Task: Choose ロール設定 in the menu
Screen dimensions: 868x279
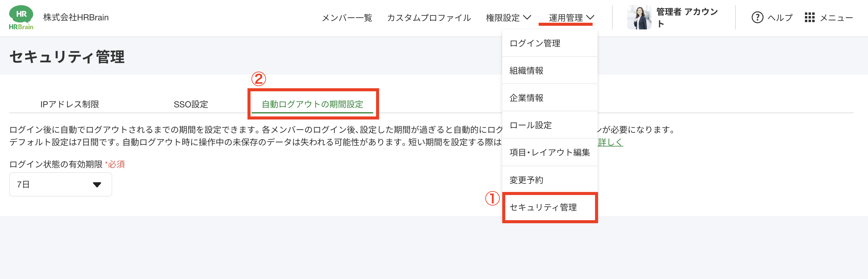Action: [530, 125]
